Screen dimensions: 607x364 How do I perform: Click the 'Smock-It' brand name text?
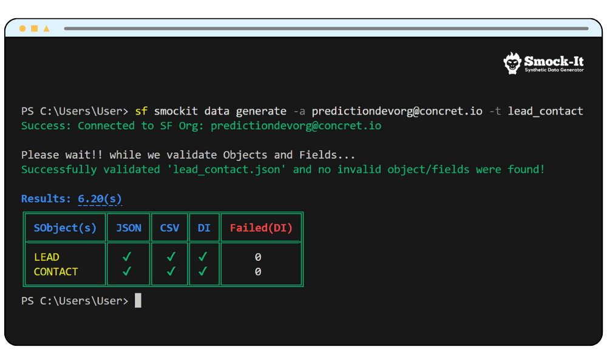coord(554,61)
